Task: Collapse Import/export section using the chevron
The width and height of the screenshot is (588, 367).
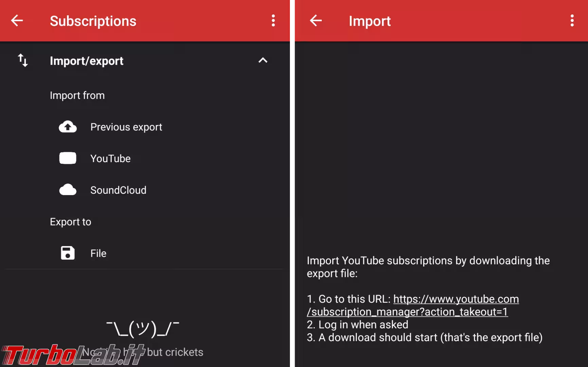Action: (x=263, y=60)
